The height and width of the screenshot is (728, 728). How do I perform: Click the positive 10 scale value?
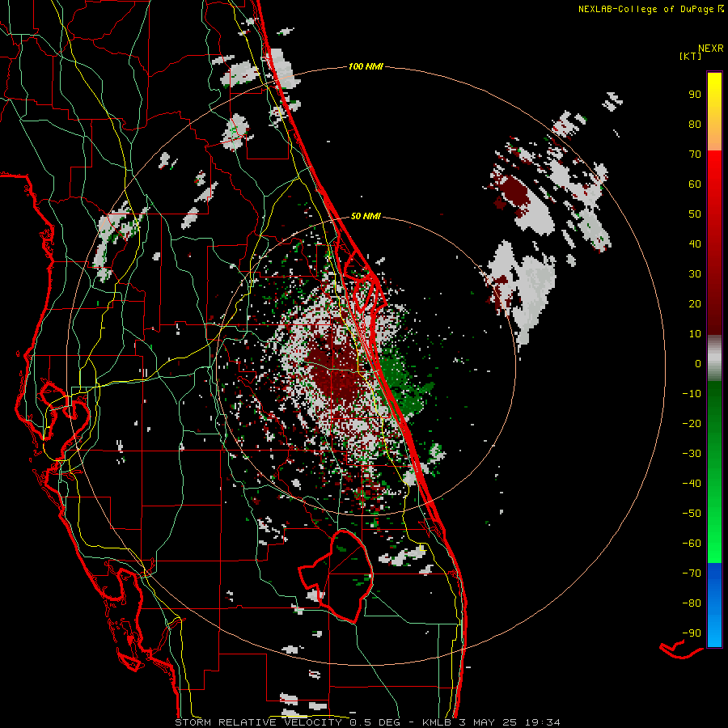[695, 334]
